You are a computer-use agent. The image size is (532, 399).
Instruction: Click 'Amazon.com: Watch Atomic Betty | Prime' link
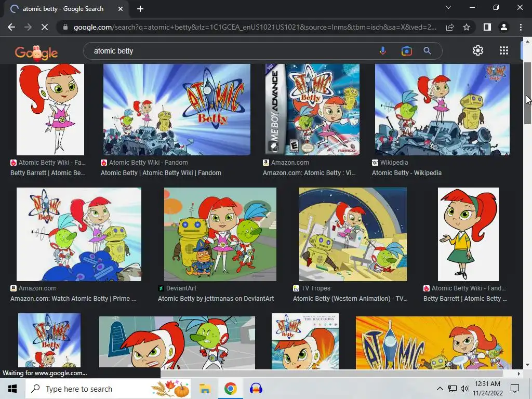tap(73, 299)
